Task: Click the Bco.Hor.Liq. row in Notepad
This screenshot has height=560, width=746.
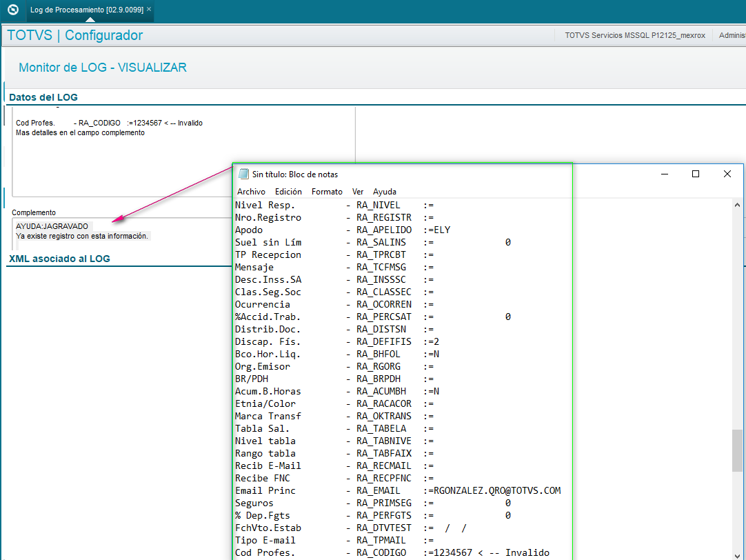Action: (337, 354)
